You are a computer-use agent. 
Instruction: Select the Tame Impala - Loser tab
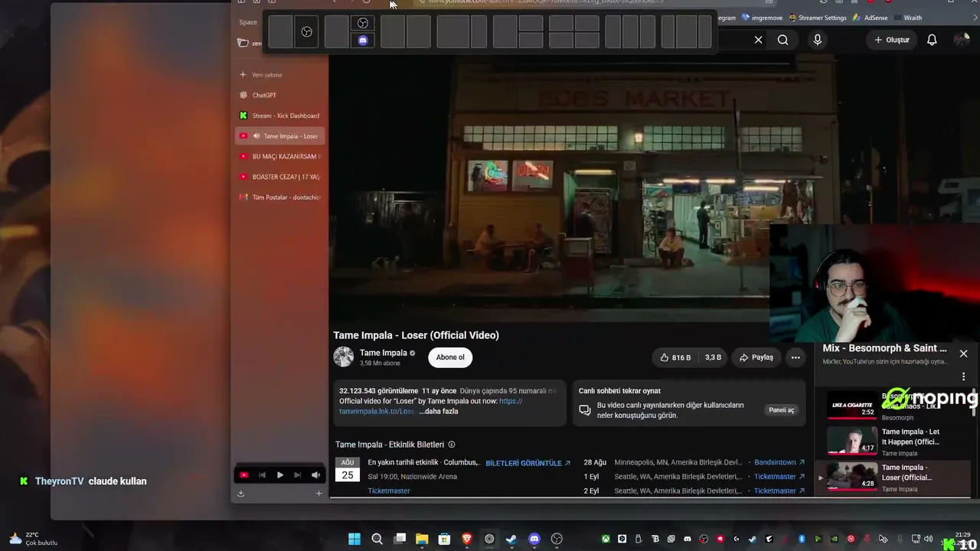(280, 136)
